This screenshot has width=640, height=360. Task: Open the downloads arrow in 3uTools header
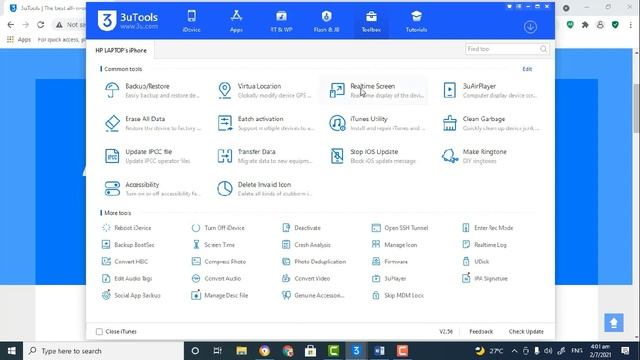(x=530, y=27)
